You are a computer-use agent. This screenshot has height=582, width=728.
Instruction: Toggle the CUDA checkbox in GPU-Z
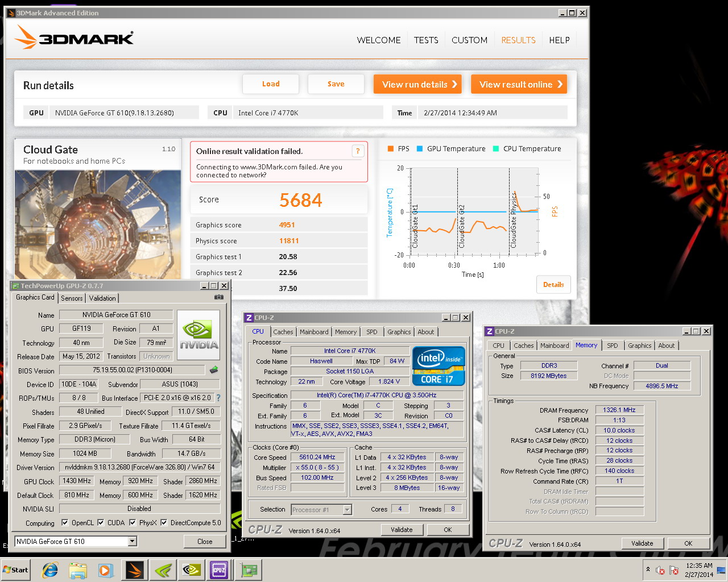click(101, 523)
